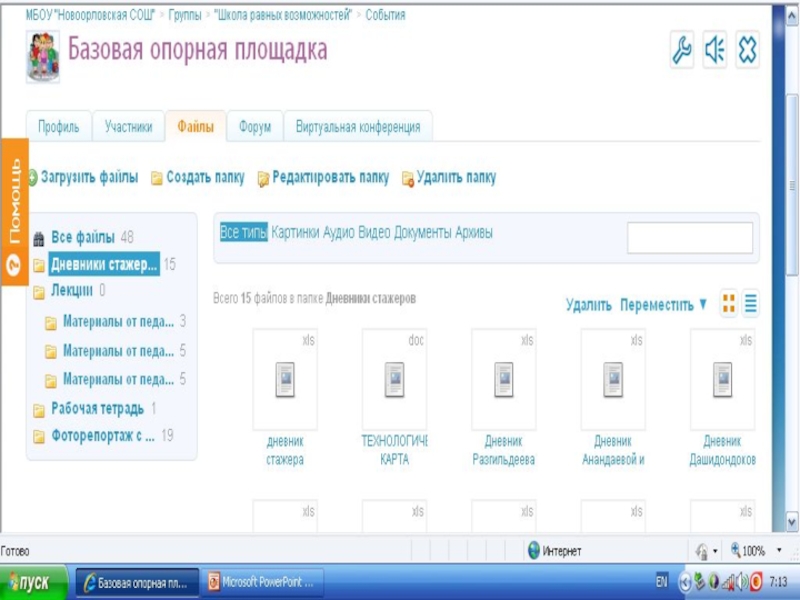Open Перемеcтить dropdown menu

tap(663, 305)
